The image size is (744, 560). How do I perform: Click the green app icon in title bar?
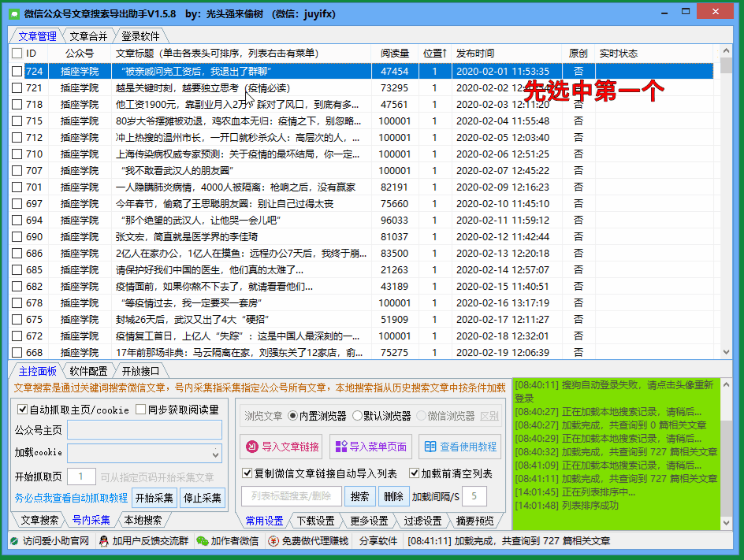[x=14, y=13]
